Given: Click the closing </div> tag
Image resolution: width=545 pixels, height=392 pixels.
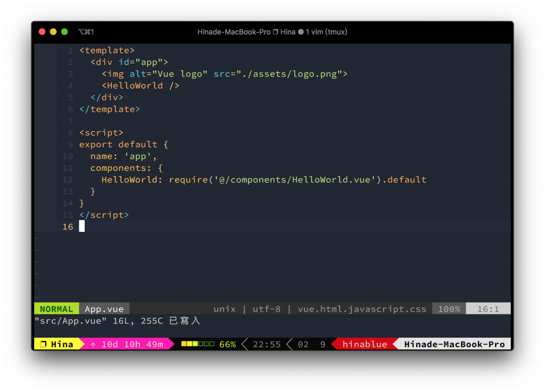Looking at the screenshot, I should click(106, 97).
